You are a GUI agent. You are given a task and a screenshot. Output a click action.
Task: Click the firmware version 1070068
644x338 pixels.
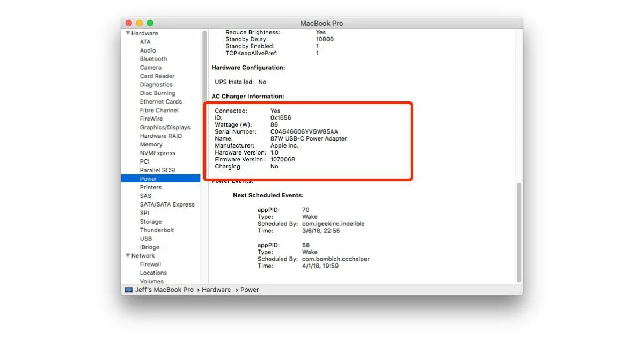pyautogui.click(x=283, y=159)
